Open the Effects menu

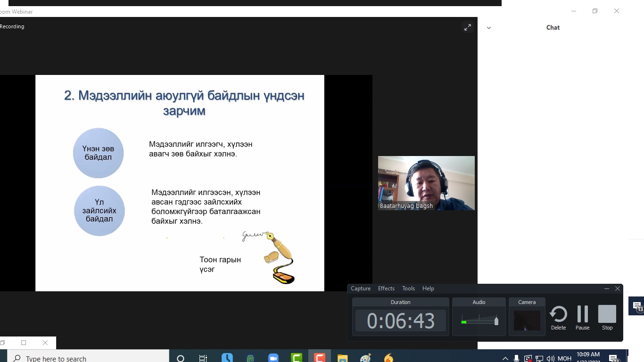pyautogui.click(x=386, y=288)
